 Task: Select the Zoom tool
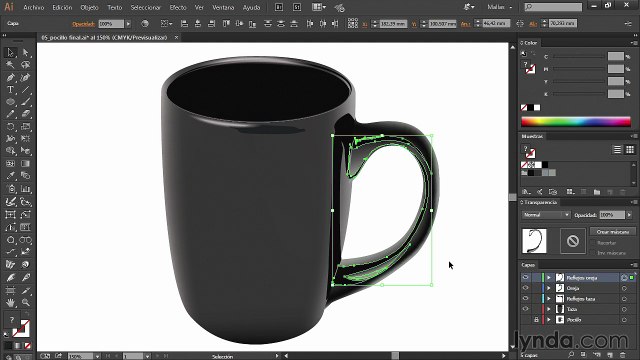[25, 303]
